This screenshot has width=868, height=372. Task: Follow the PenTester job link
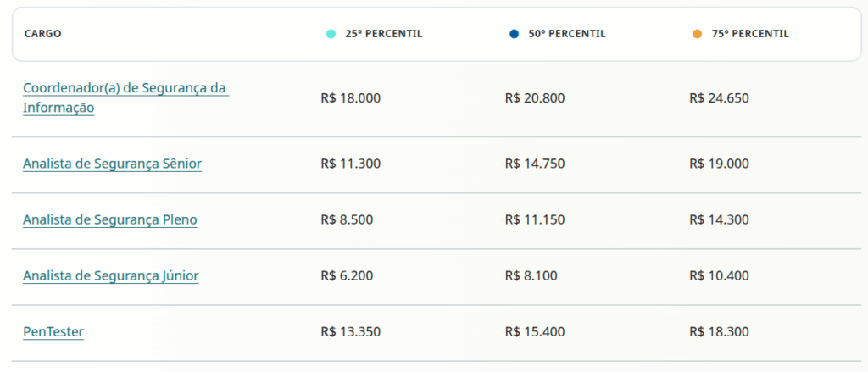pyautogui.click(x=53, y=331)
